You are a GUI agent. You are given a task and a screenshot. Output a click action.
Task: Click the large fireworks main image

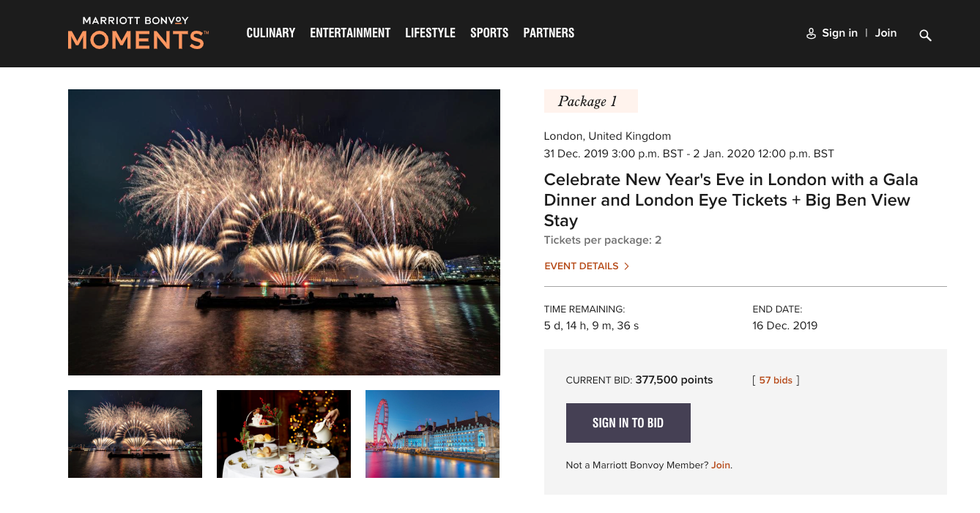coord(284,232)
